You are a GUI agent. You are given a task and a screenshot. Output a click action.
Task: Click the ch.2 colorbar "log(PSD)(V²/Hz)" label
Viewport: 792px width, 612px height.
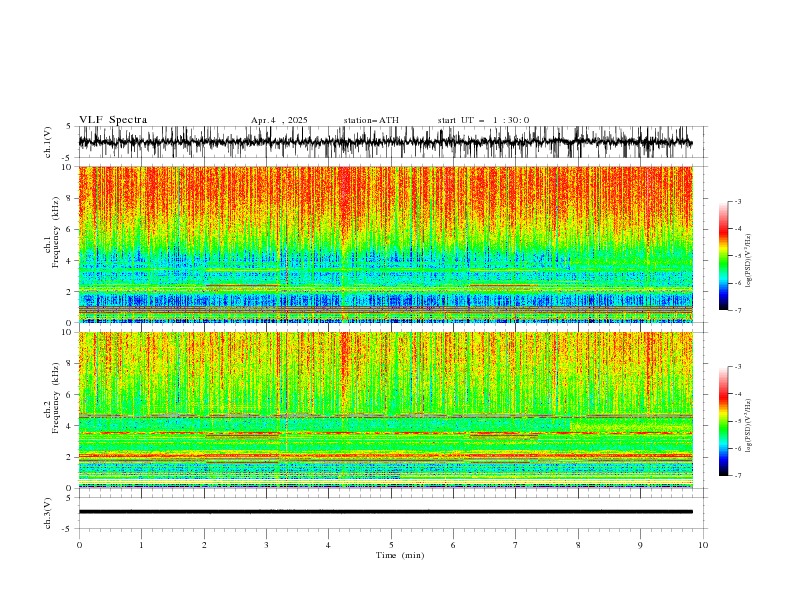point(748,426)
